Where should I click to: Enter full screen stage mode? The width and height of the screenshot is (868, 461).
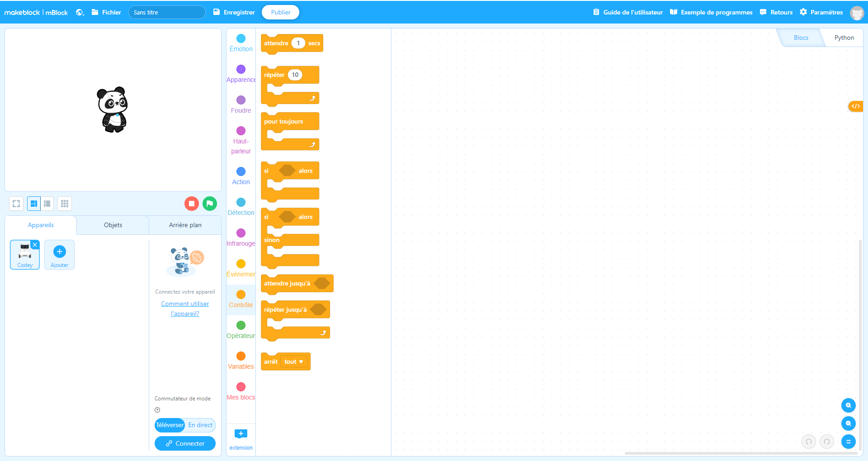(x=16, y=204)
